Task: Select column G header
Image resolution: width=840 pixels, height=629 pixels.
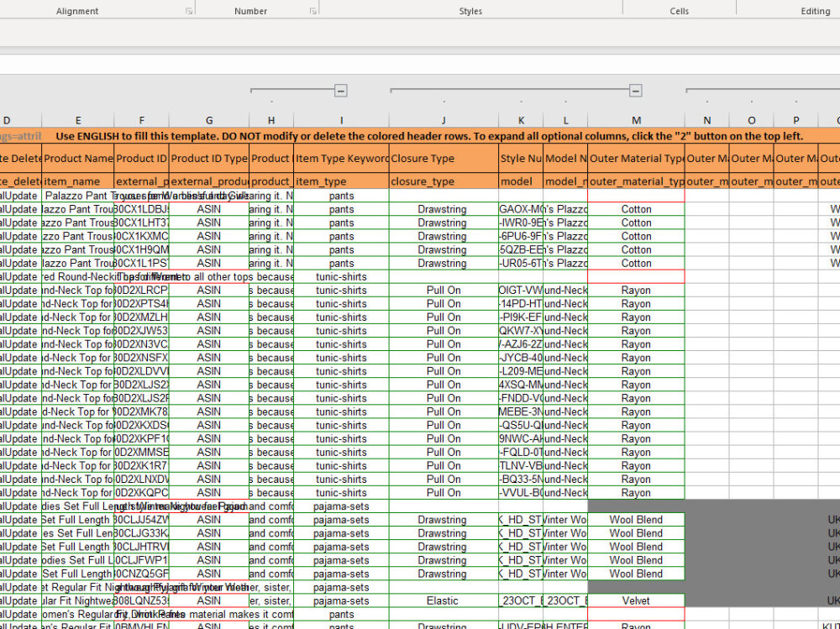Action: point(209,121)
